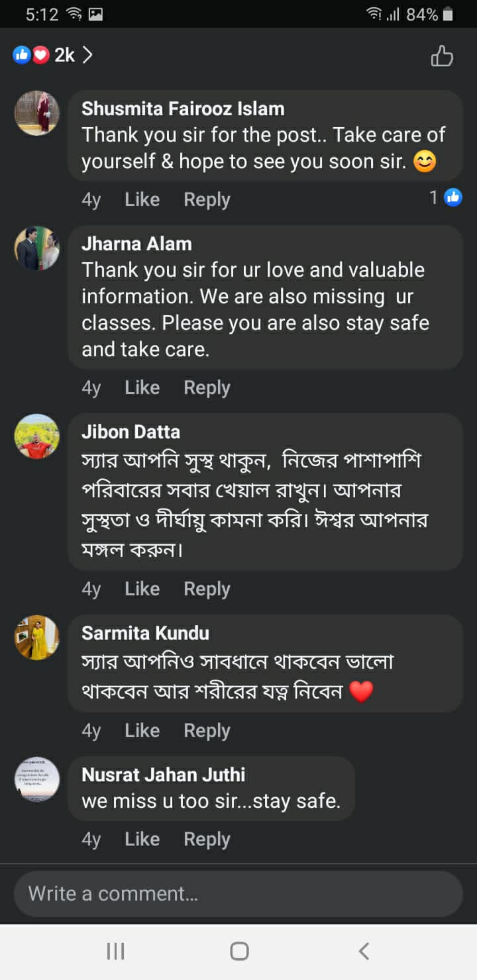Open Sarmita Kundu's profile name link
Screen dimensions: 477x980
pos(145,633)
